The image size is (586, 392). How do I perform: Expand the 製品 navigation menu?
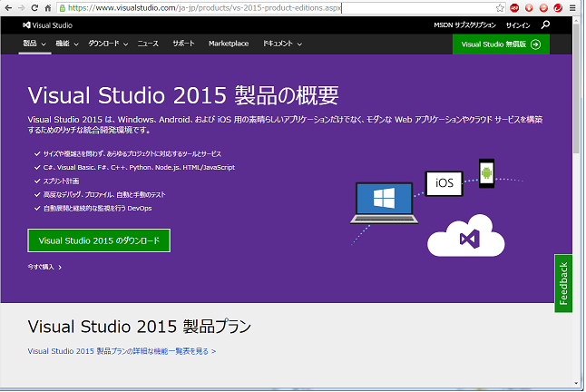(34, 44)
